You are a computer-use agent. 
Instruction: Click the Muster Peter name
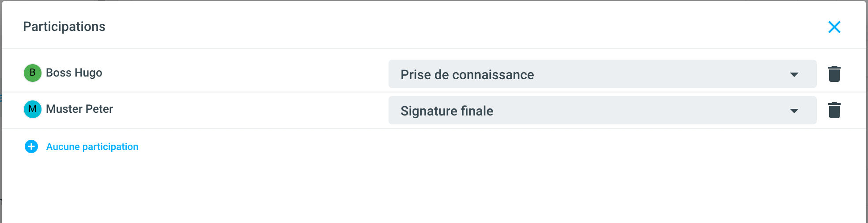point(79,109)
